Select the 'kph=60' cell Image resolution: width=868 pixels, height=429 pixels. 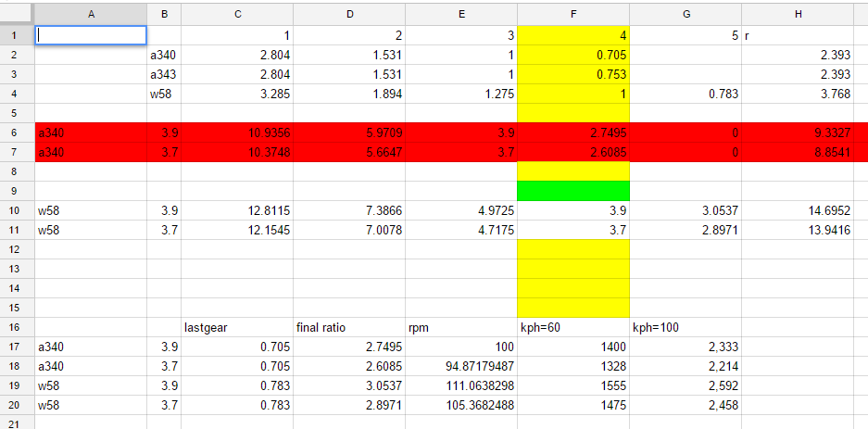572,327
